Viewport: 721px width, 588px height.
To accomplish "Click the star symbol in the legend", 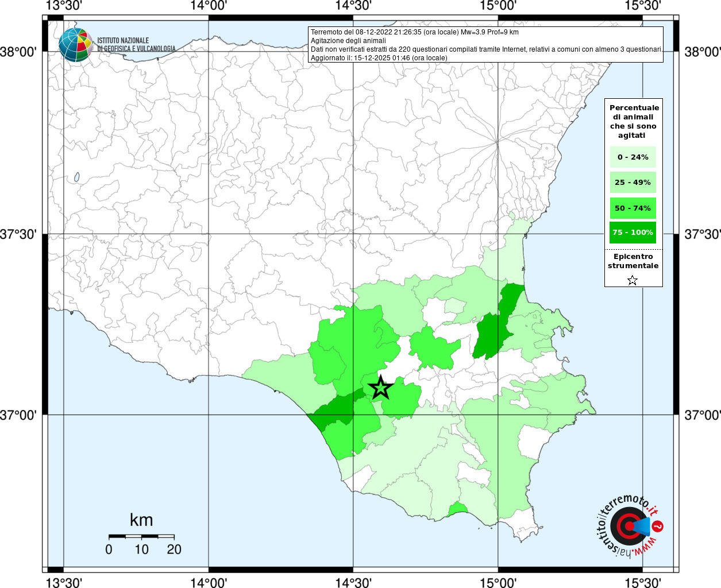I will coord(633,280).
